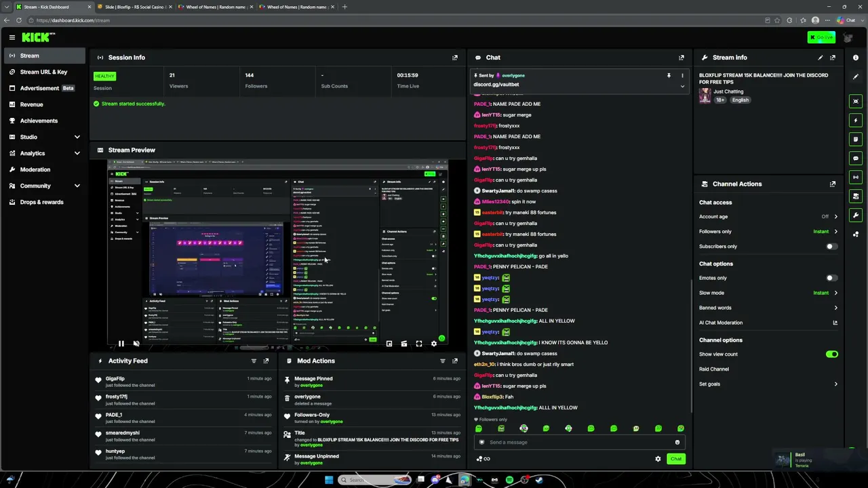
Task: Enter fullscreen in the stream preview
Action: point(419,344)
